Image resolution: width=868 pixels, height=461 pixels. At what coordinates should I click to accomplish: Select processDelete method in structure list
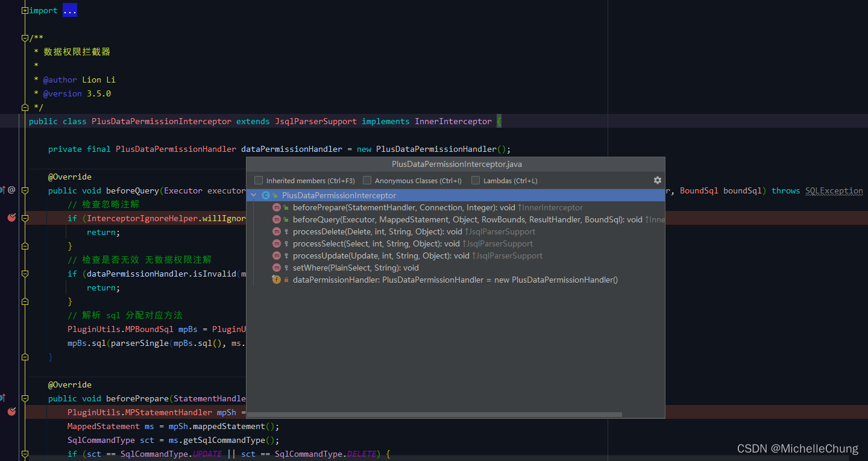pos(455,231)
